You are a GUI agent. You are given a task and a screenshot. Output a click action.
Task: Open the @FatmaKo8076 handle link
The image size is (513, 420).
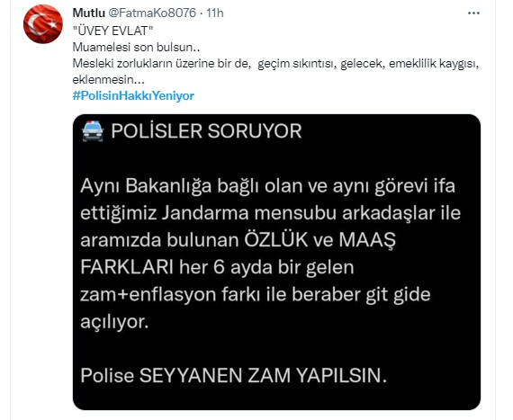click(152, 13)
